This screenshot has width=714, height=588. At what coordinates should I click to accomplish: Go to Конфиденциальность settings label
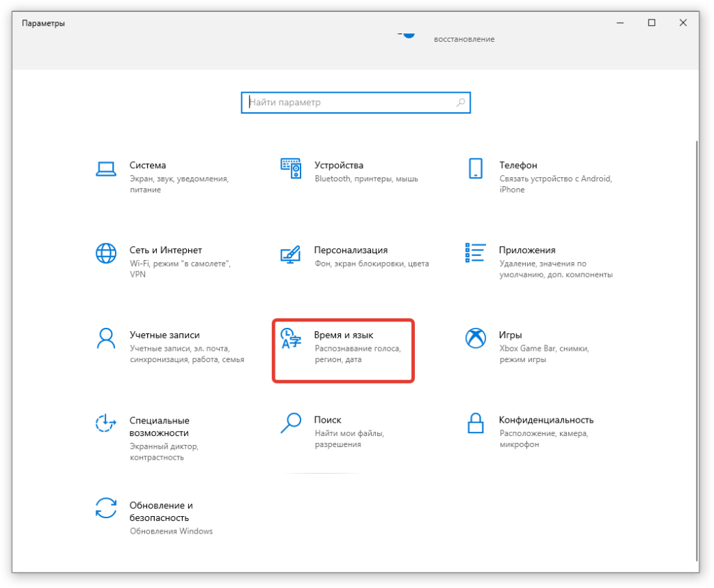(546, 420)
